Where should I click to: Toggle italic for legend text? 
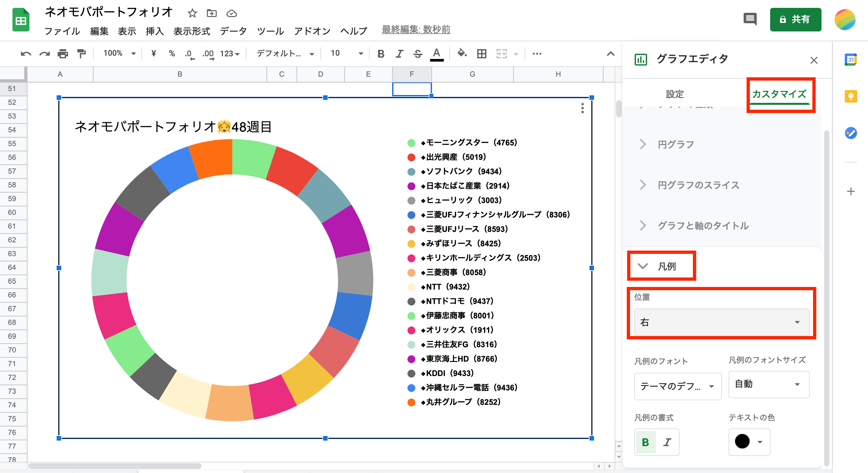pyautogui.click(x=667, y=442)
